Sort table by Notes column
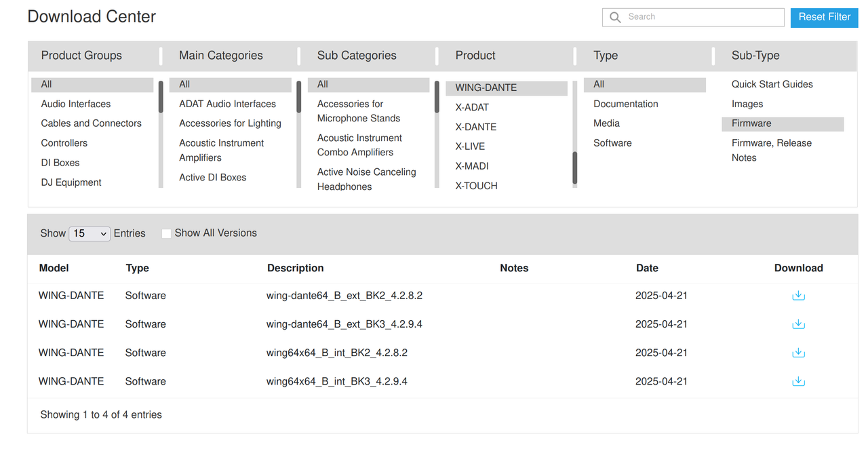 [x=514, y=269]
